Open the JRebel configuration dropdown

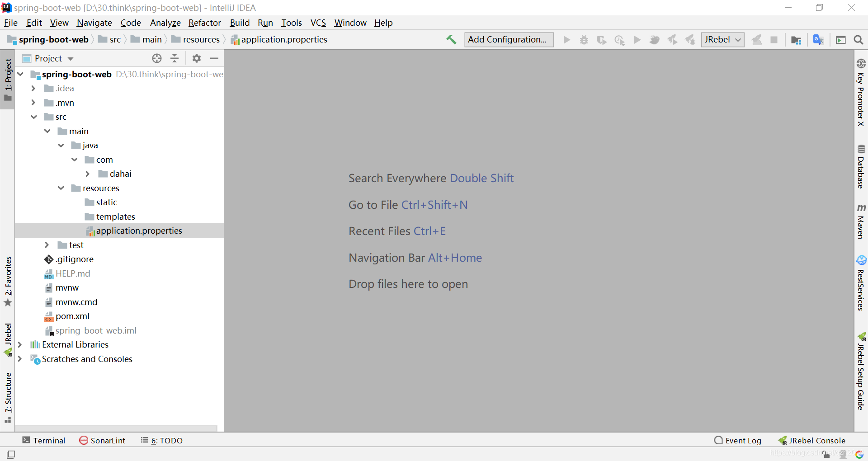pyautogui.click(x=722, y=40)
